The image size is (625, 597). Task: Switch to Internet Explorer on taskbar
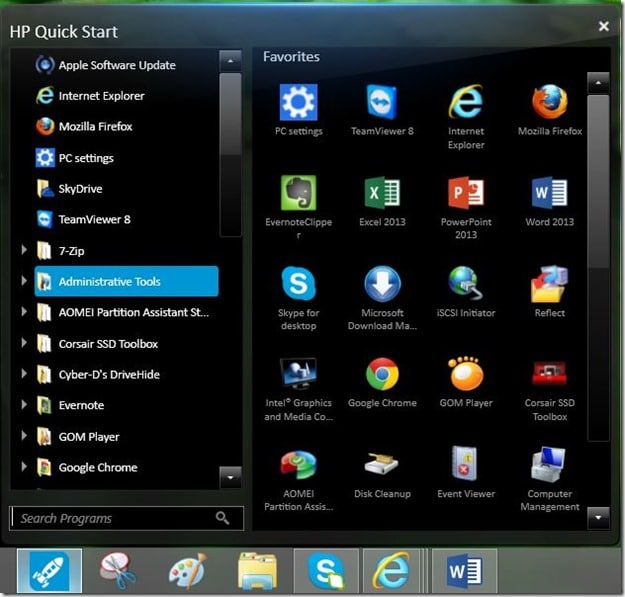click(x=391, y=571)
